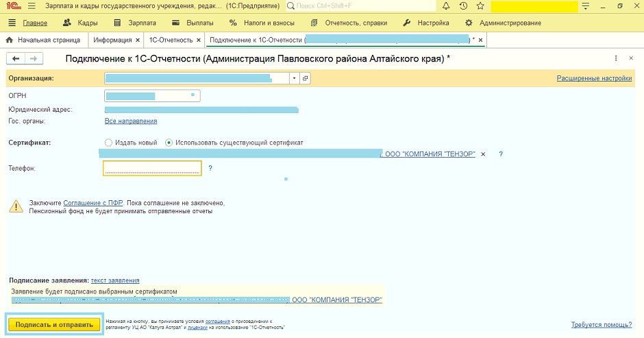Open favorites star icon
Image resolution: width=644 pixels, height=338 pixels.
pos(480,6)
